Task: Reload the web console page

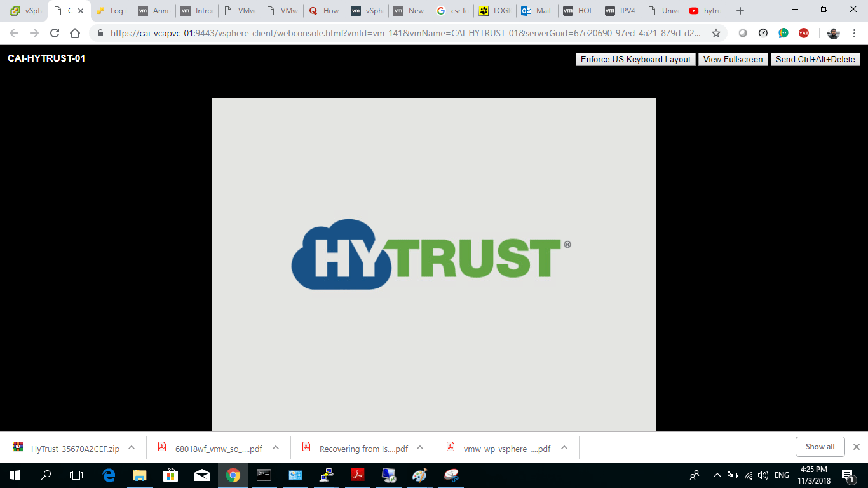Action: tap(55, 33)
